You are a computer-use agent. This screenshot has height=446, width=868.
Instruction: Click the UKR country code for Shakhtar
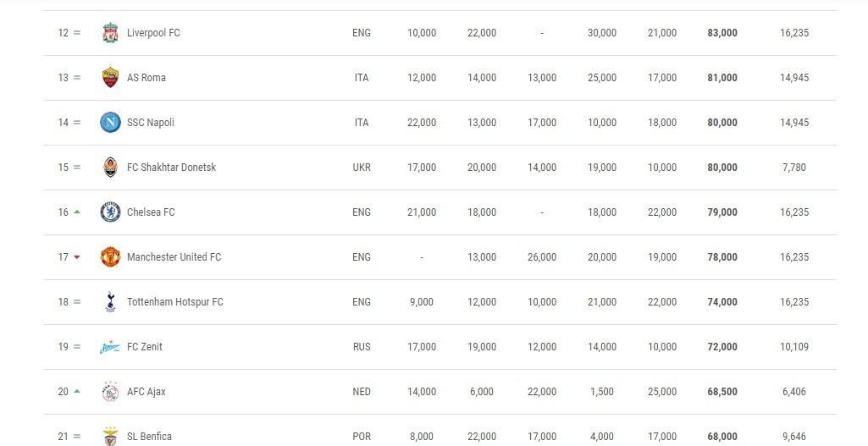(x=362, y=167)
